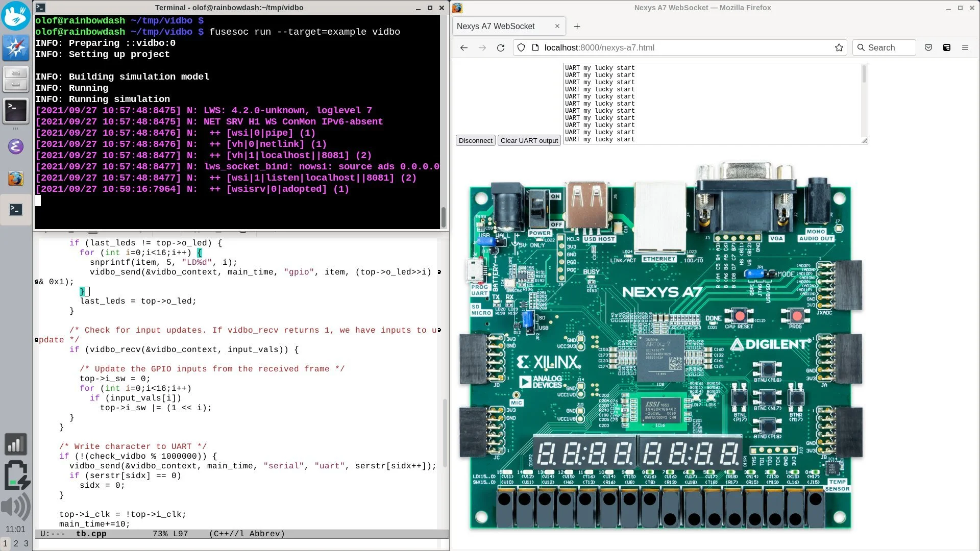Image resolution: width=980 pixels, height=551 pixels.
Task: Open the system monitor chart icon
Action: click(x=16, y=444)
